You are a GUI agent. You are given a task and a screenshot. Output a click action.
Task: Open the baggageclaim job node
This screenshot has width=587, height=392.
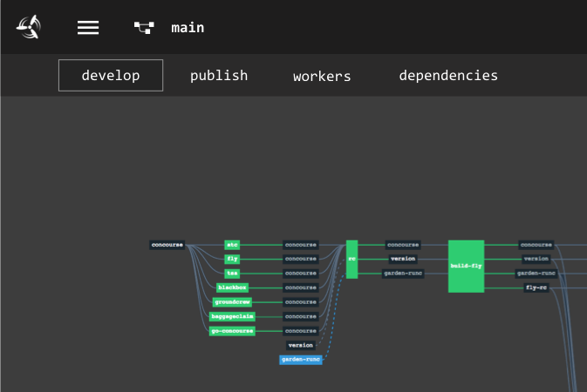click(233, 316)
